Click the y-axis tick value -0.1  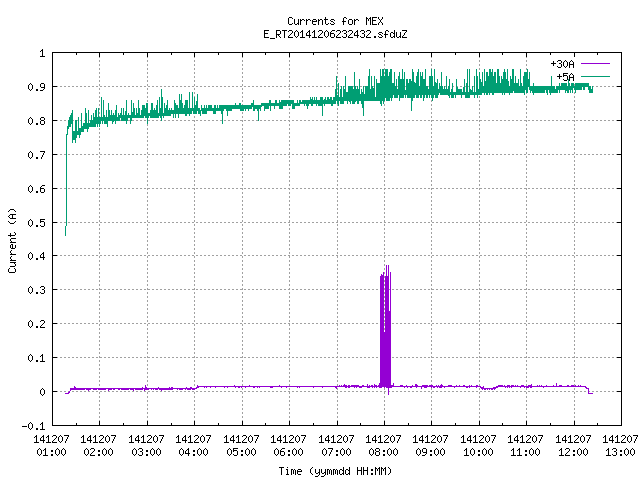click(33, 426)
